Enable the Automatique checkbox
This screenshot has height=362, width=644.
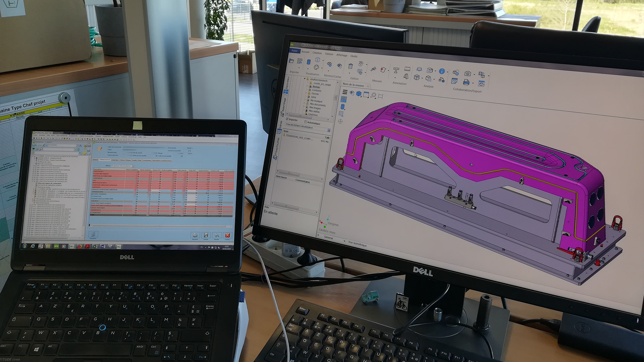click(x=306, y=122)
